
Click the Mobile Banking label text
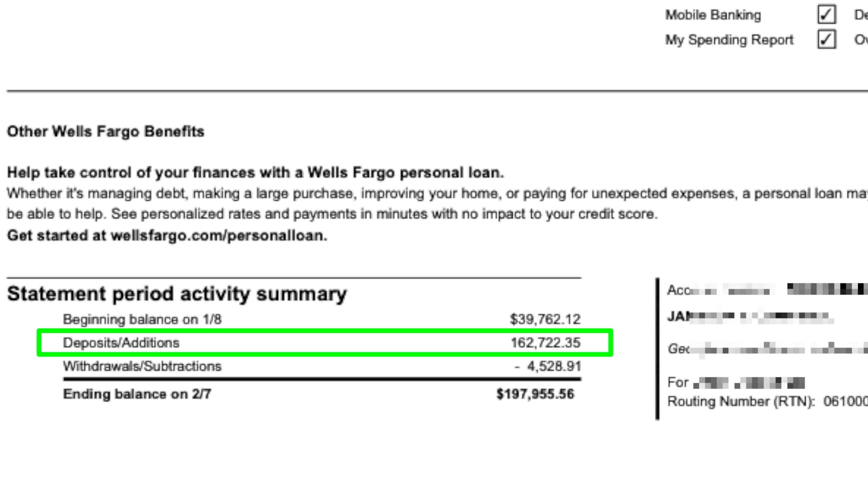(x=713, y=15)
